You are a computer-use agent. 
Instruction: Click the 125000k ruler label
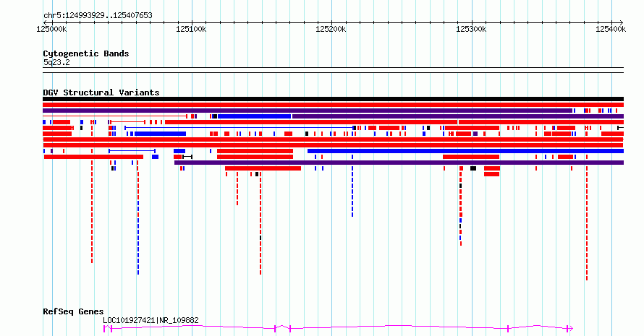coord(51,29)
